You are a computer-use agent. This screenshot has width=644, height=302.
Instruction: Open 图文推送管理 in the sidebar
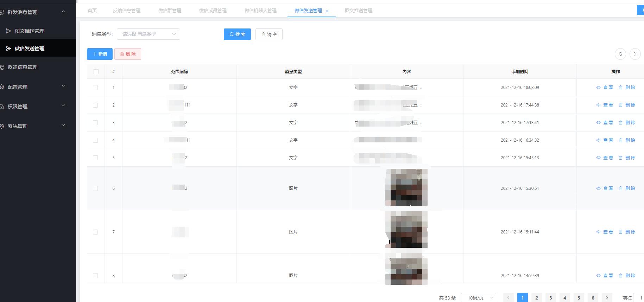[x=38, y=31]
